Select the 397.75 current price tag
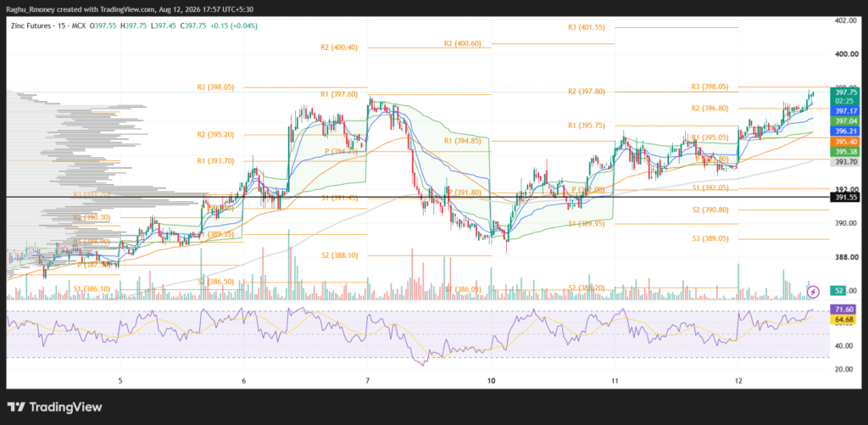Screen dimensions: 868x425 (847, 92)
